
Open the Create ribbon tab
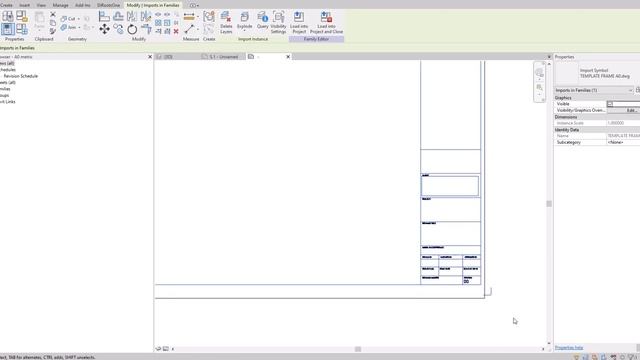click(x=6, y=5)
